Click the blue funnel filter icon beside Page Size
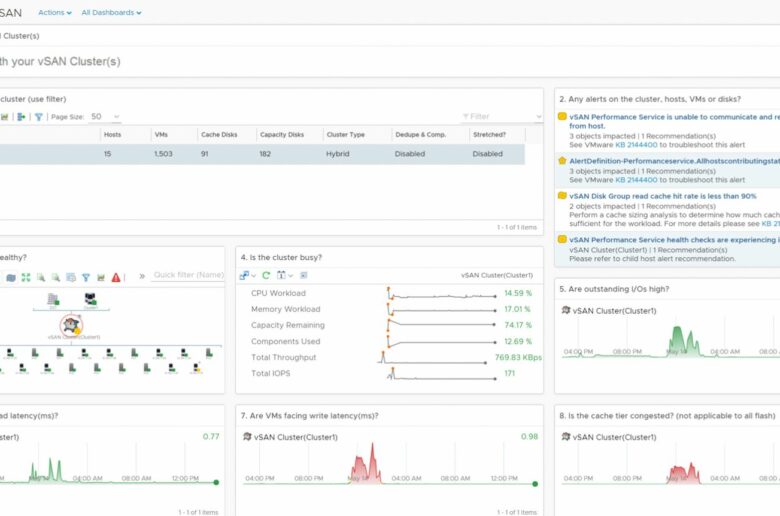Viewport: 780px width, 516px height. click(39, 117)
